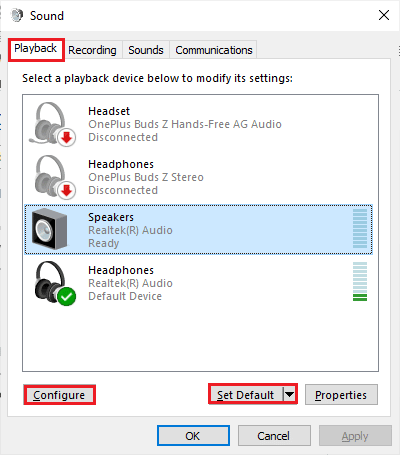The height and width of the screenshot is (455, 400).
Task: Expand the Set Default dropdown arrow
Action: [x=290, y=395]
